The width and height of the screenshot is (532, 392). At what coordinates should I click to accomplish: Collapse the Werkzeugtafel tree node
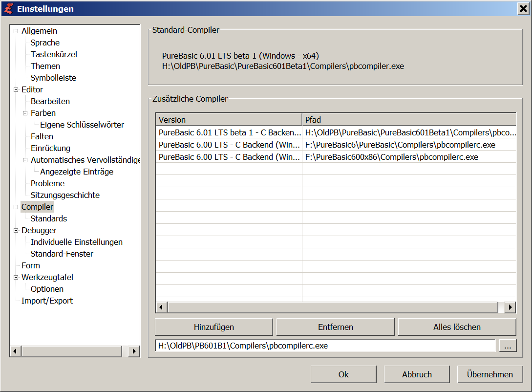coord(16,277)
